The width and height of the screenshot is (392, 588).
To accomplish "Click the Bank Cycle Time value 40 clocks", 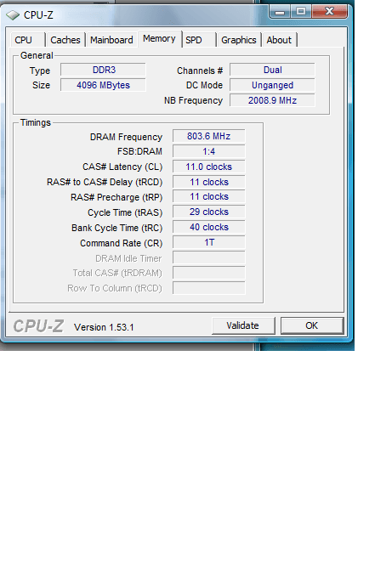I will [x=209, y=227].
